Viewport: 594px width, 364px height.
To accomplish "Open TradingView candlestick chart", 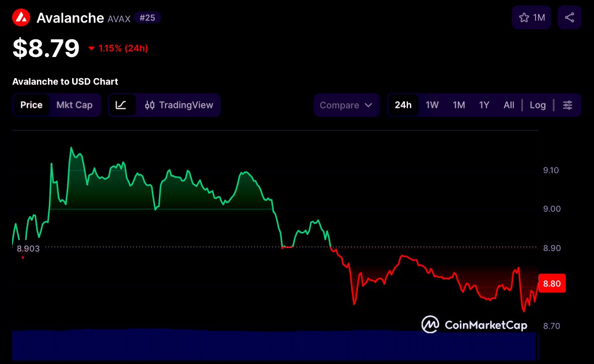I will point(179,105).
